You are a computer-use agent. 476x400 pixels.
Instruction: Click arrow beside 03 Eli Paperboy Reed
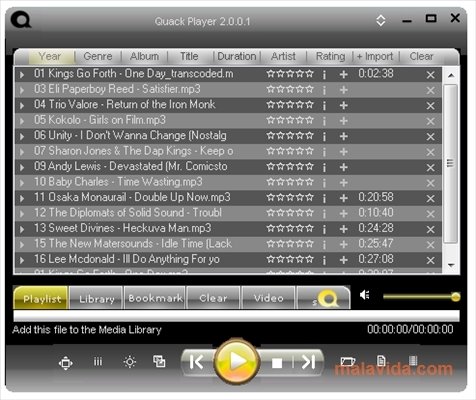coord(22,90)
